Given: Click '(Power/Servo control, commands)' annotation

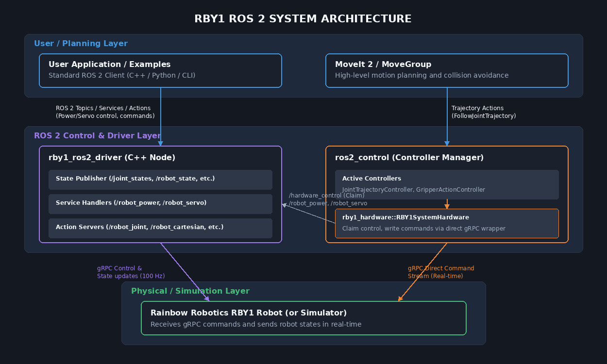Looking at the screenshot, I should tap(105, 116).
